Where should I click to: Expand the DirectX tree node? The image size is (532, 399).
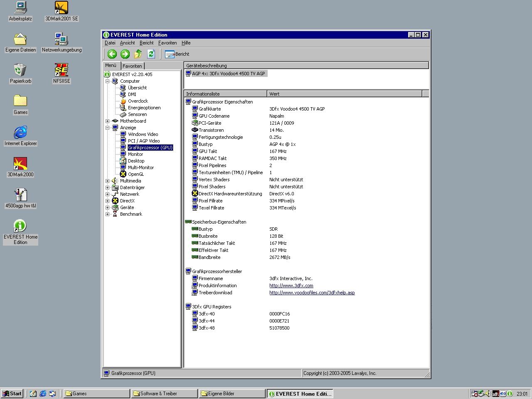point(107,201)
